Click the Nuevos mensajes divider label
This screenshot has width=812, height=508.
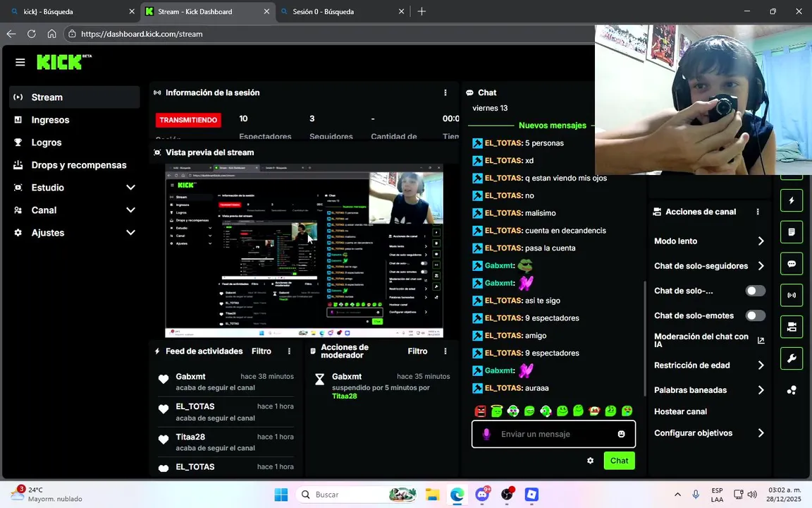[x=553, y=126]
